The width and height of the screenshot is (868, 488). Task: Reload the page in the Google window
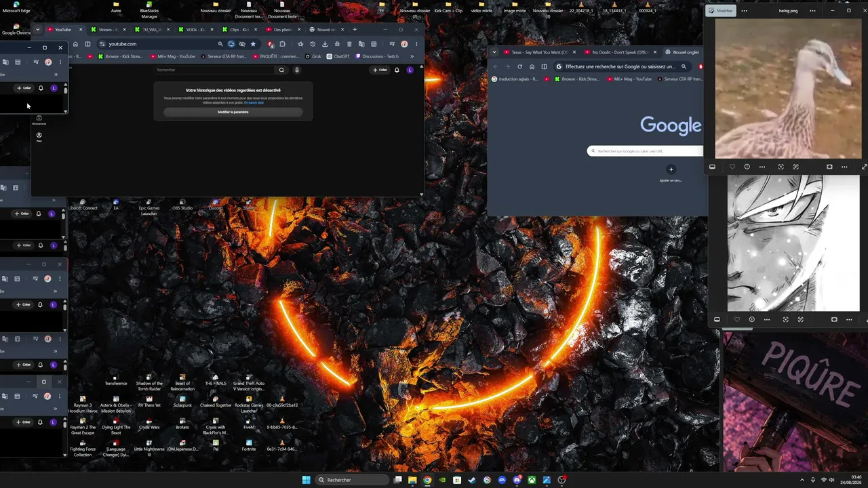(x=519, y=66)
